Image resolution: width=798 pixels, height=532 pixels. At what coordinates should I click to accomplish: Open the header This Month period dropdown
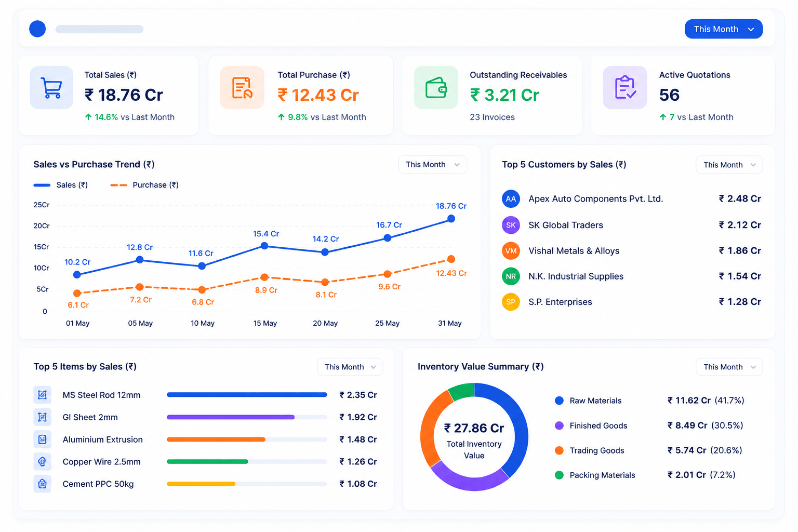coord(724,29)
